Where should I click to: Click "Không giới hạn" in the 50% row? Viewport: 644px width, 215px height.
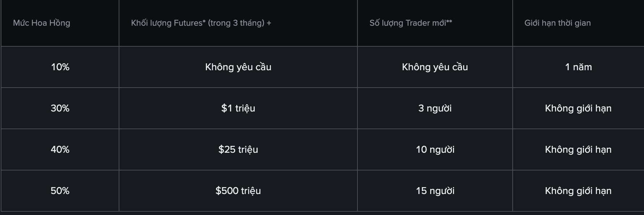(x=578, y=191)
